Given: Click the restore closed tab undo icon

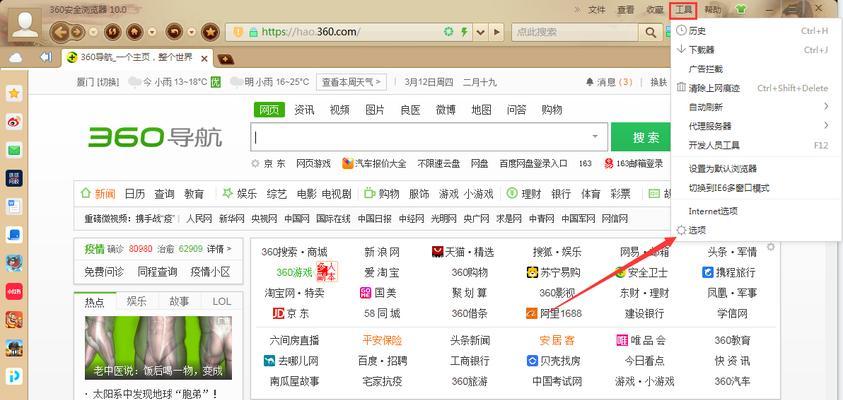Looking at the screenshot, I should [174, 32].
